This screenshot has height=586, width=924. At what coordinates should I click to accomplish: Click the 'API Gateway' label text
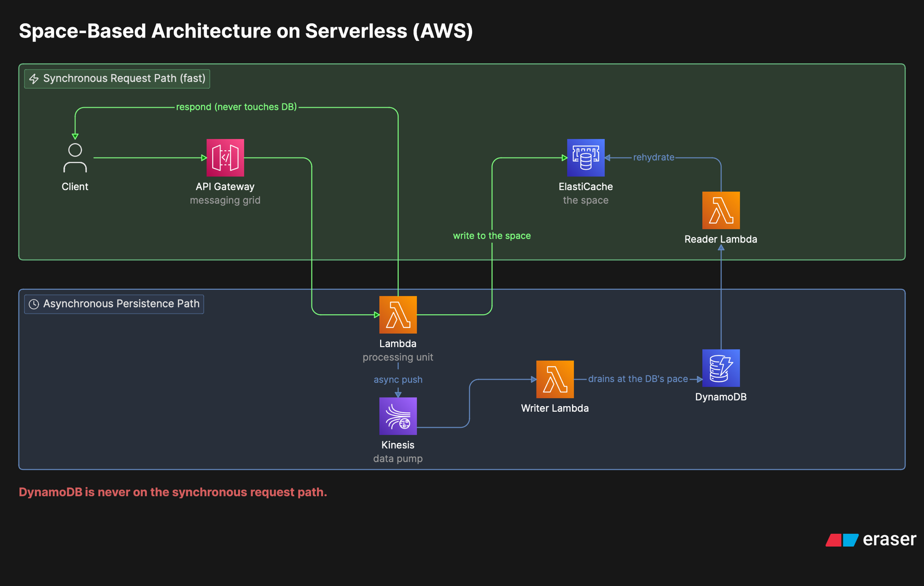(225, 187)
